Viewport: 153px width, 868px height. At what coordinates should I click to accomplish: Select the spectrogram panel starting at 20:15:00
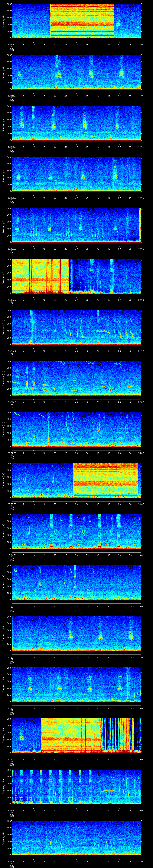point(77,72)
